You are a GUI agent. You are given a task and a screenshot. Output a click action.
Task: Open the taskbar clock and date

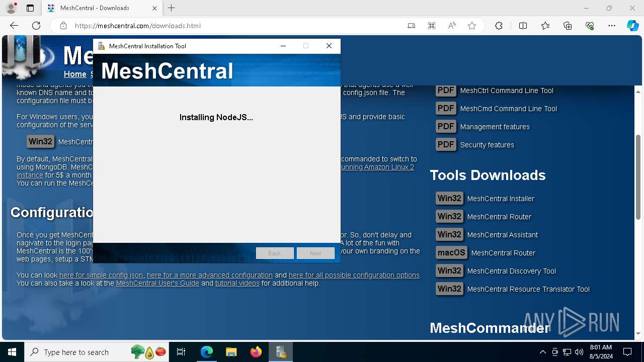601,352
